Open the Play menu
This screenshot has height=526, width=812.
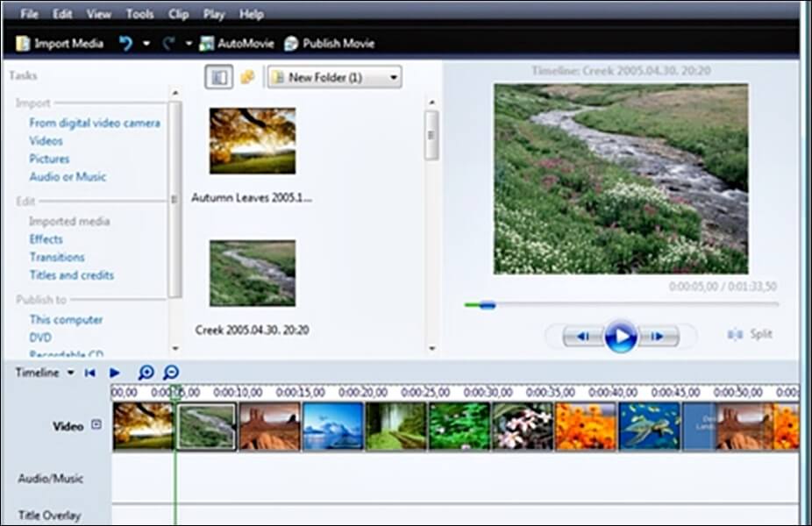(213, 14)
